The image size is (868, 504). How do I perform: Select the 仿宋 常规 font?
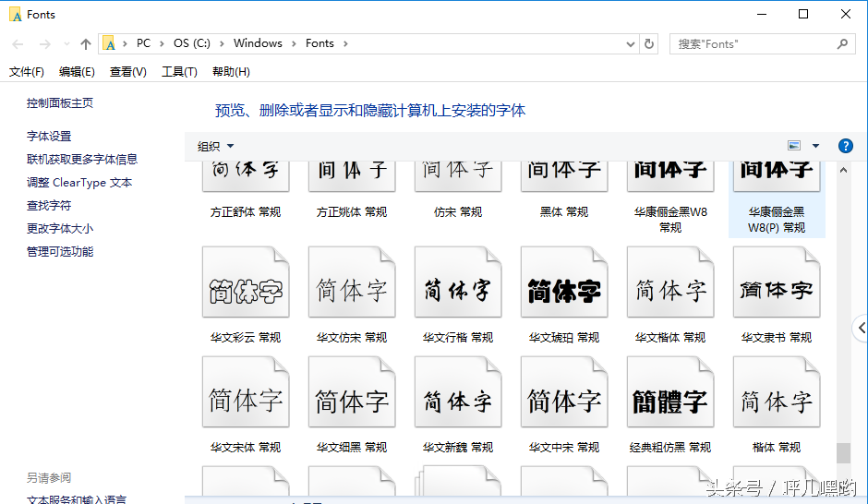click(x=458, y=188)
